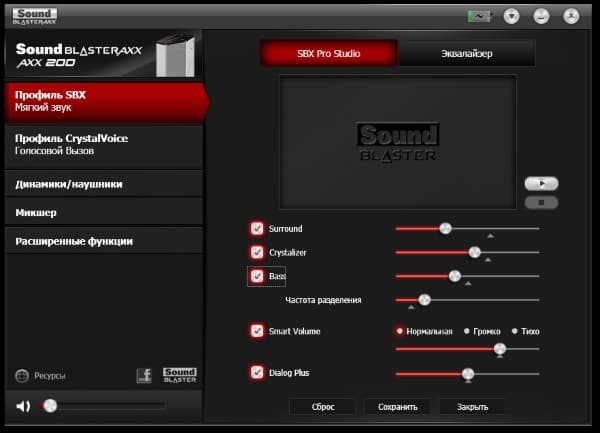Open the Facebook icon link
The image size is (600, 433).
click(x=144, y=376)
